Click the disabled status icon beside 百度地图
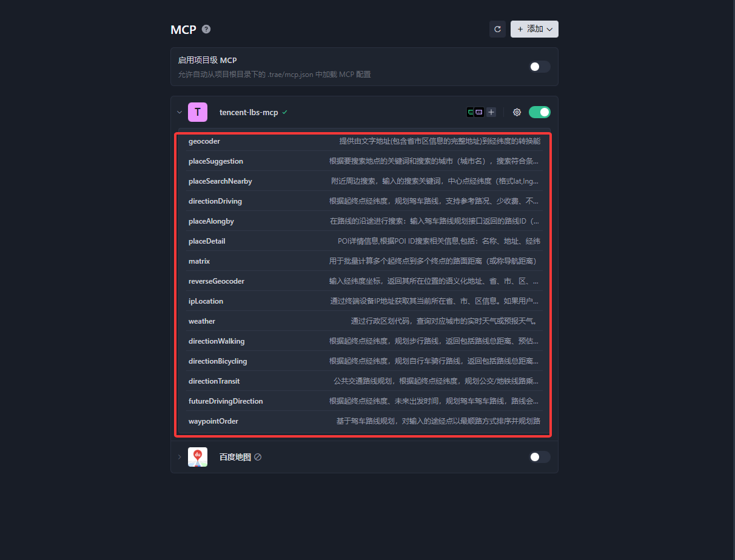Image resolution: width=735 pixels, height=560 pixels. pyautogui.click(x=258, y=457)
